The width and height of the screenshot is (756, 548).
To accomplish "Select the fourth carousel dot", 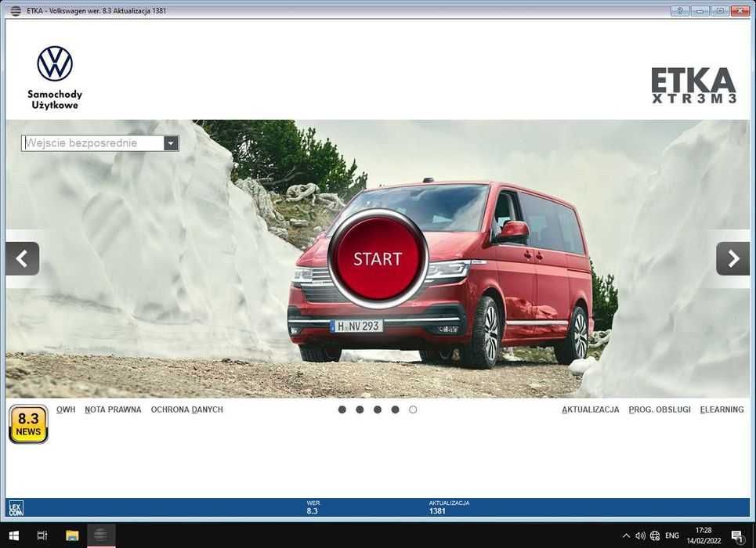I will coord(396,409).
